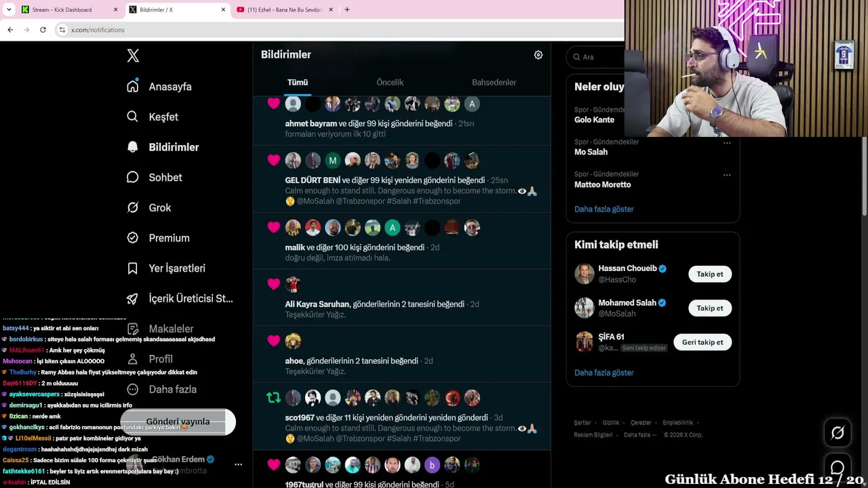Click the heart icon on malik notification
The width and height of the screenshot is (868, 488).
coord(273,228)
